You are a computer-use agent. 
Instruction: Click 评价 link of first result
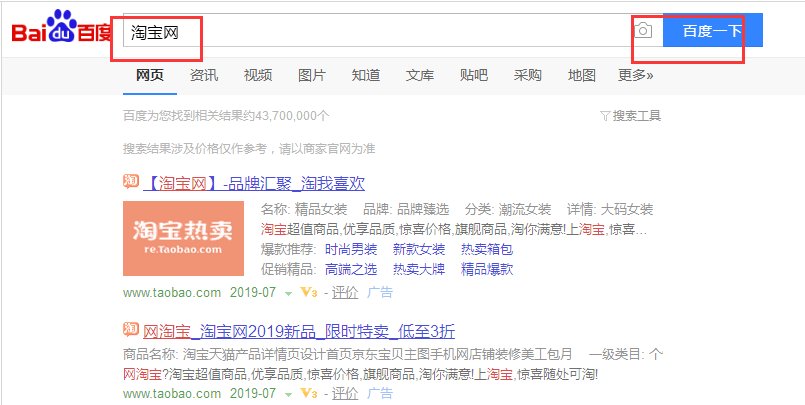coord(345,293)
